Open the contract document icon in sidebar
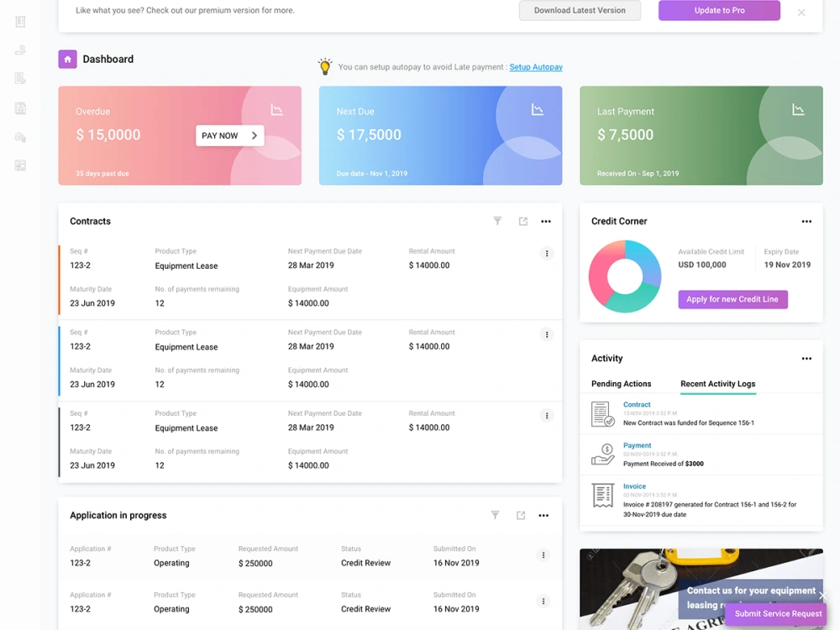 click(20, 79)
